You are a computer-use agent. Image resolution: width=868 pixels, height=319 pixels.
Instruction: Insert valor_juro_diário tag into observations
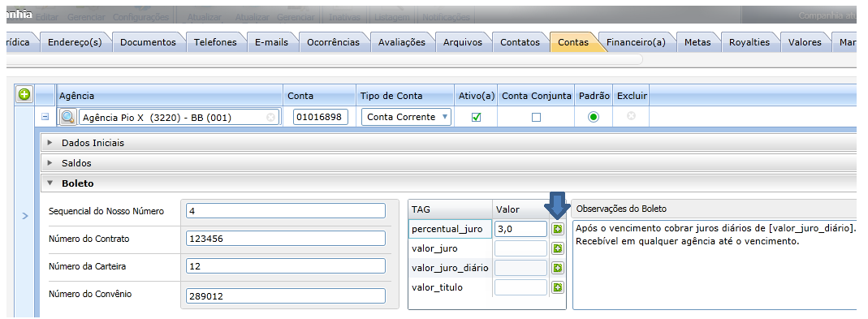coord(558,268)
